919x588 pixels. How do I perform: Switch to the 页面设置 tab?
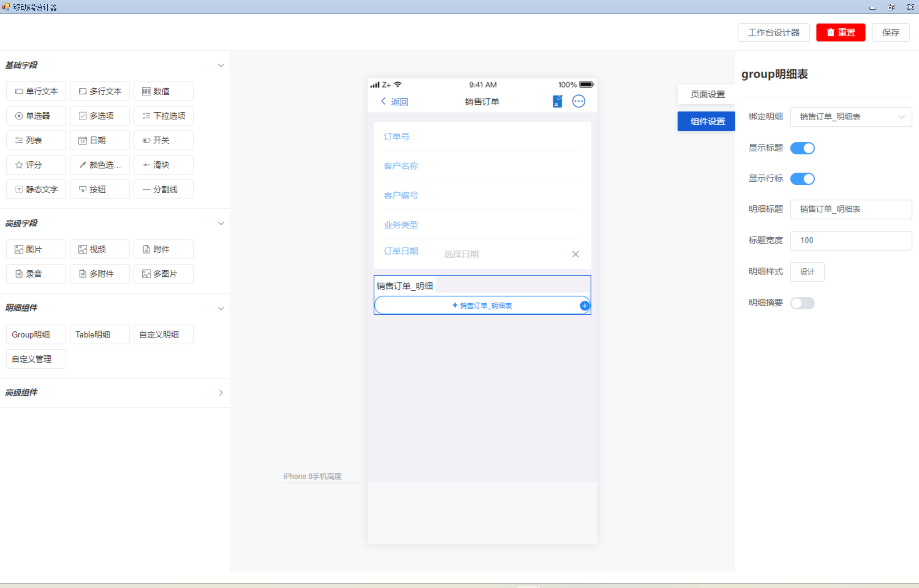click(x=707, y=94)
